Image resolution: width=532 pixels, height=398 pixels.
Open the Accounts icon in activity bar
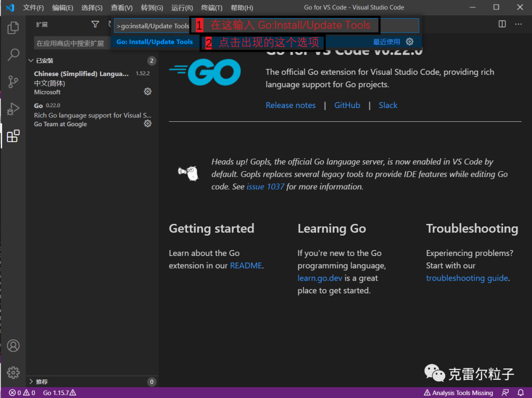click(x=13, y=346)
